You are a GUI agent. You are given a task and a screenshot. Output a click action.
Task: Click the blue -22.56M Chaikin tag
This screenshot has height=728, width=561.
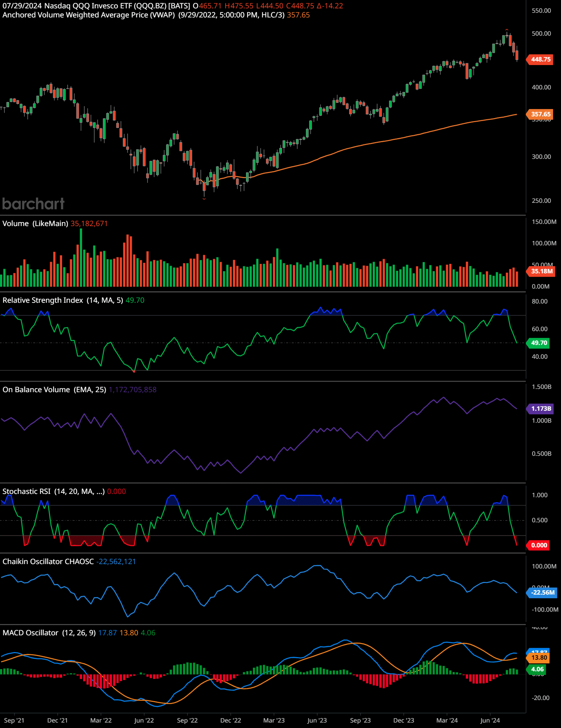[x=542, y=592]
